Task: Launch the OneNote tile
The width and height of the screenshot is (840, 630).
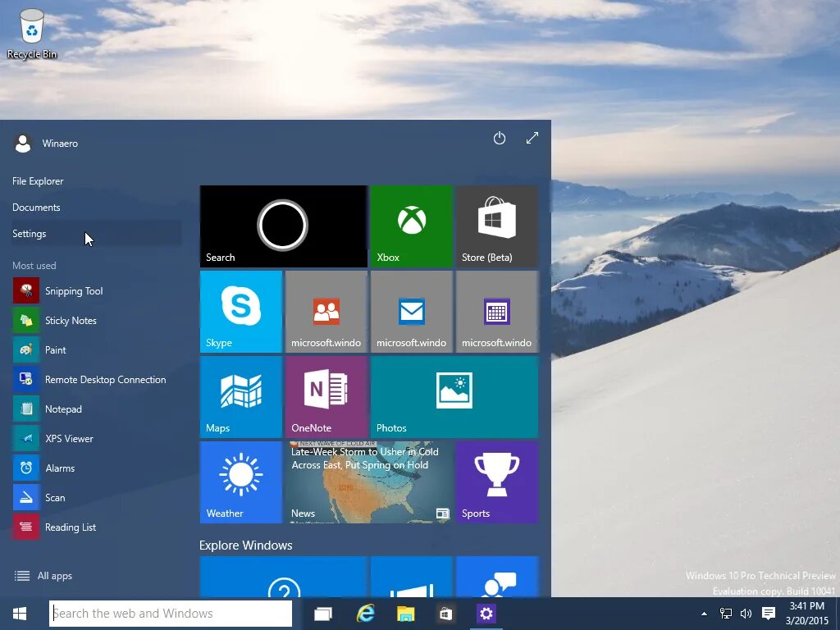Action: 326,397
